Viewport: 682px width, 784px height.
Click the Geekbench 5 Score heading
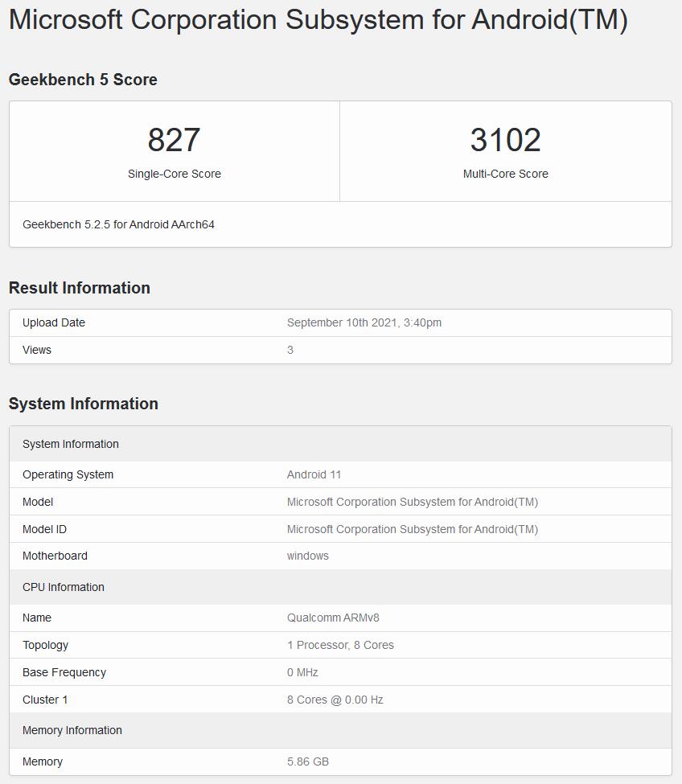(x=83, y=80)
